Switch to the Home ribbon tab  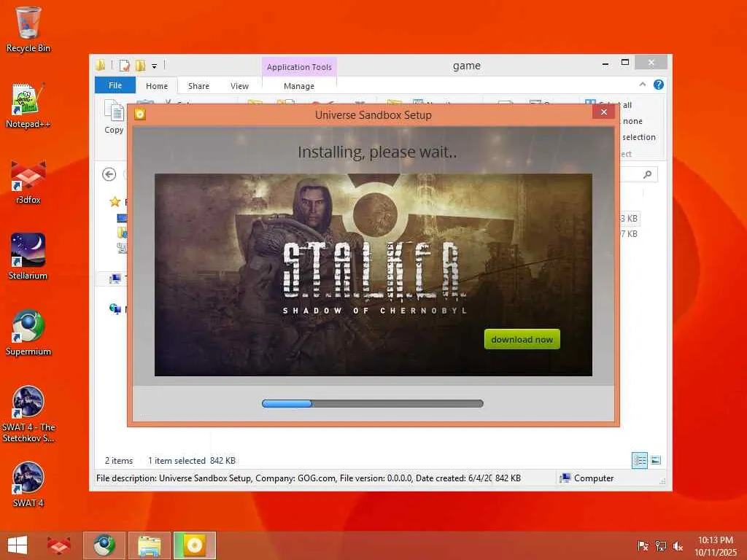click(157, 86)
